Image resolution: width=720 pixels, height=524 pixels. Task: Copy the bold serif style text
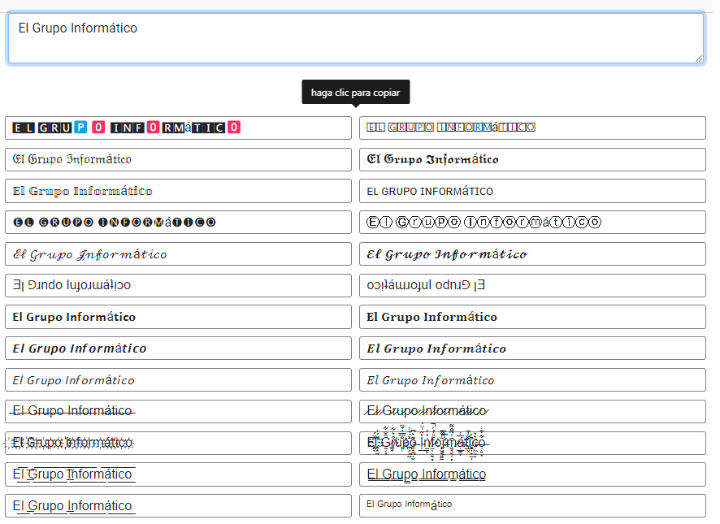point(532,317)
